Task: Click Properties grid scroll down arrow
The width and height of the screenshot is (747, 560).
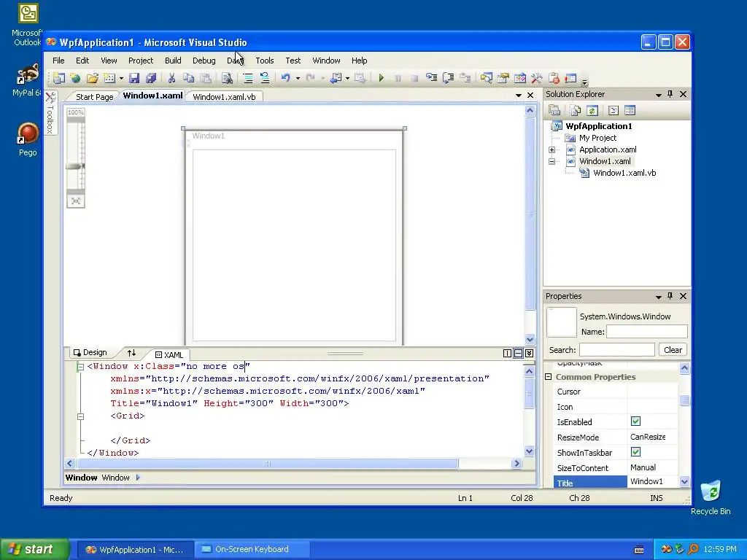Action: (x=684, y=481)
